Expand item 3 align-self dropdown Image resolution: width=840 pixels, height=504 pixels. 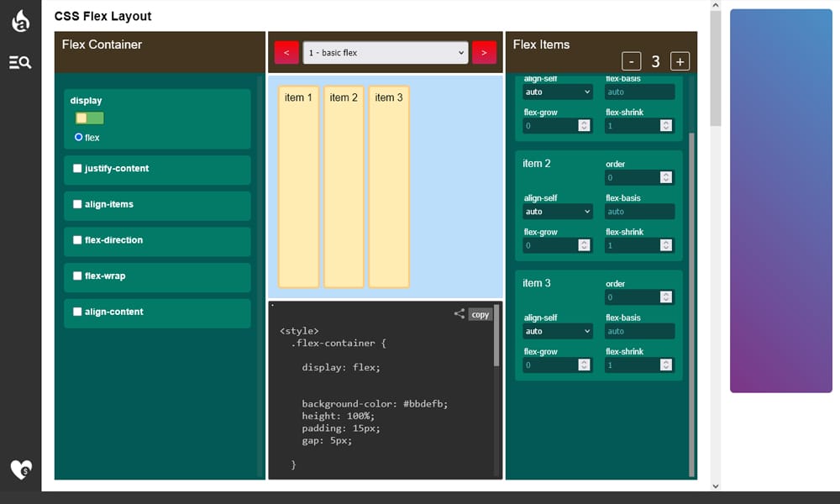pyautogui.click(x=558, y=331)
